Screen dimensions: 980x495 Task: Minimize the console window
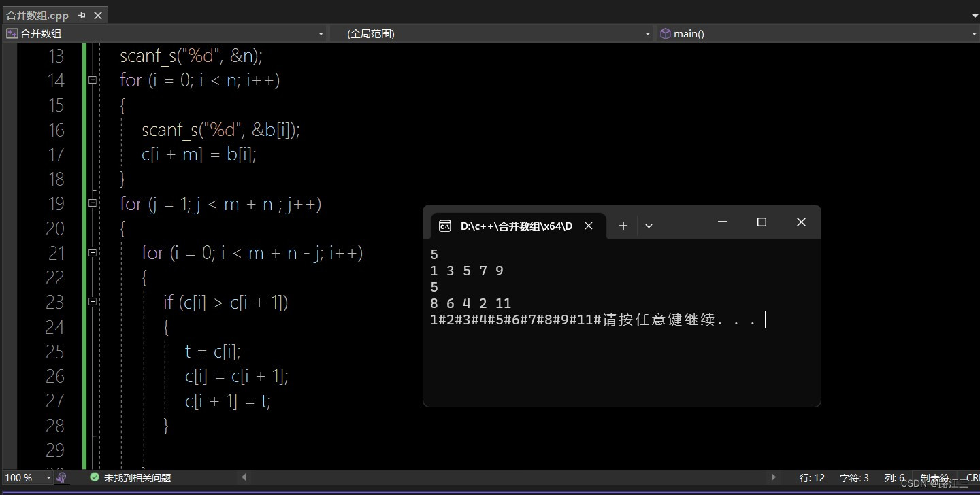[722, 222]
